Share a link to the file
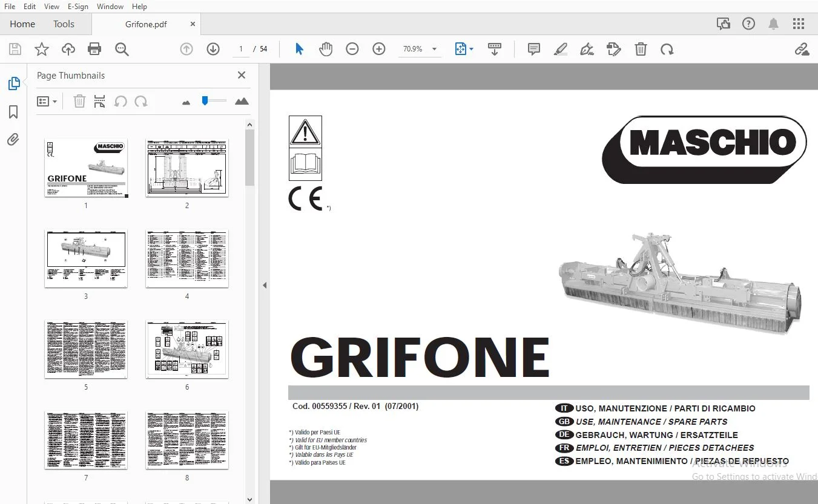Viewport: 818px width, 504px height. (802, 49)
